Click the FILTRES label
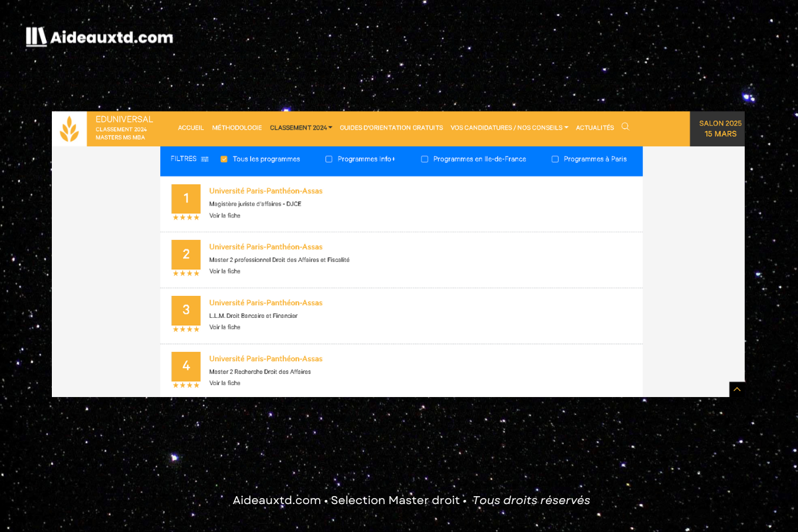This screenshot has width=798, height=532. [184, 159]
